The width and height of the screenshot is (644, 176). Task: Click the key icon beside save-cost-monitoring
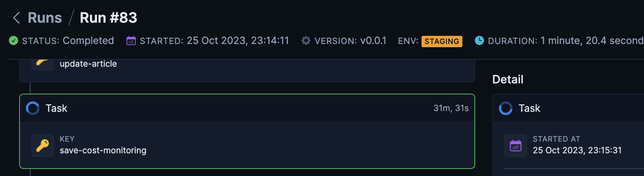(43, 145)
